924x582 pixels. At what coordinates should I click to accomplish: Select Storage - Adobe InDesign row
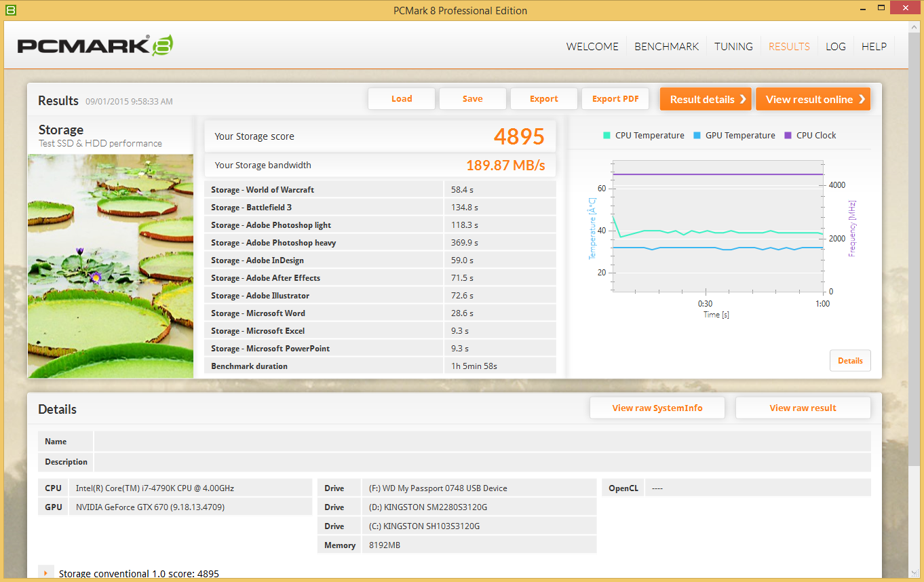pos(380,260)
